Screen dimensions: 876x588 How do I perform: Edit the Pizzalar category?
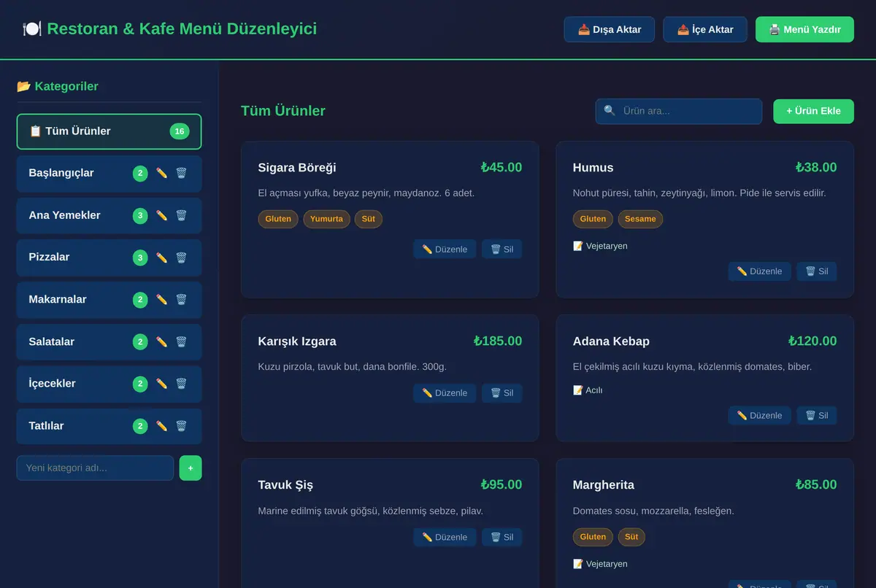(x=161, y=258)
